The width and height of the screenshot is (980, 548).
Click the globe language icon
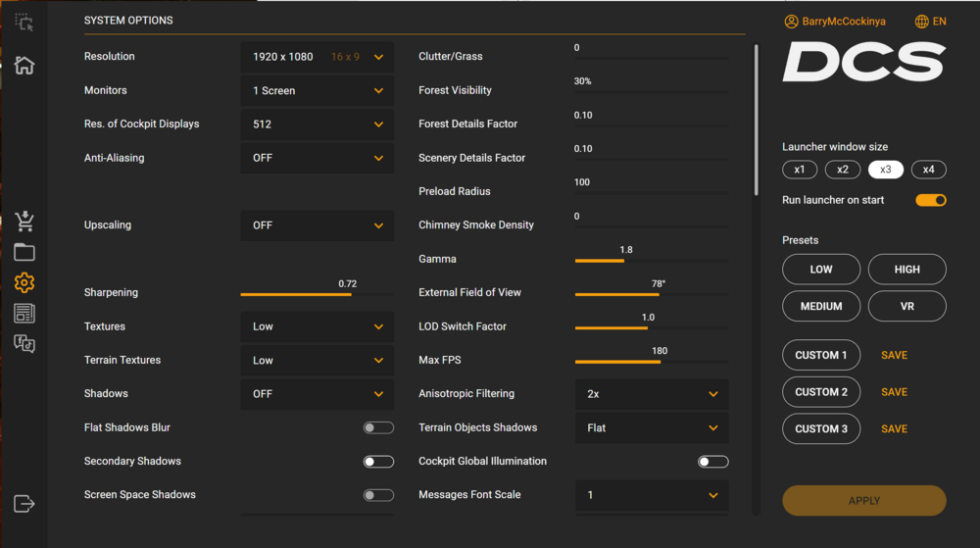point(921,22)
